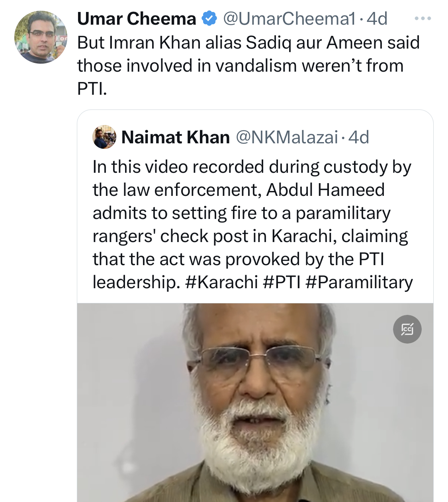The height and width of the screenshot is (502, 448).
Task: Click the text 'Abdul Hameed' in quoted tweet
Action: click(x=325, y=190)
